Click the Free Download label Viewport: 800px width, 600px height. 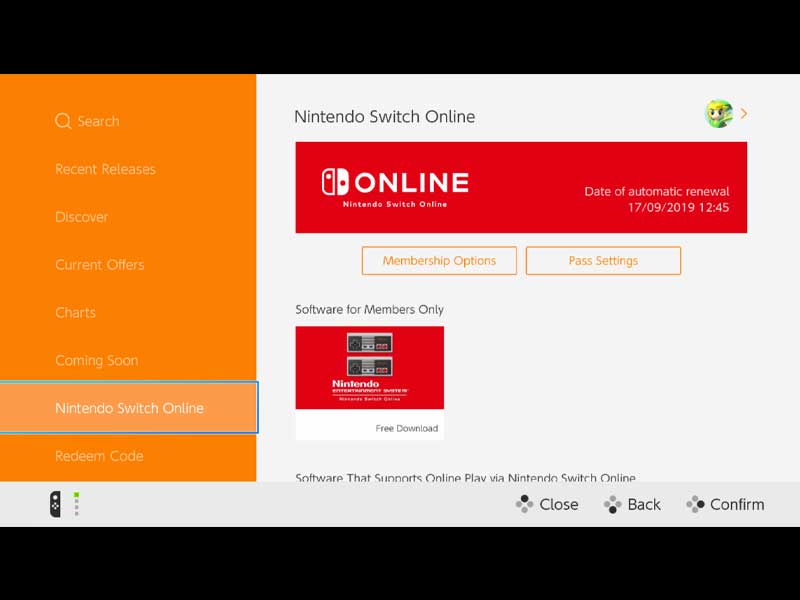(406, 428)
